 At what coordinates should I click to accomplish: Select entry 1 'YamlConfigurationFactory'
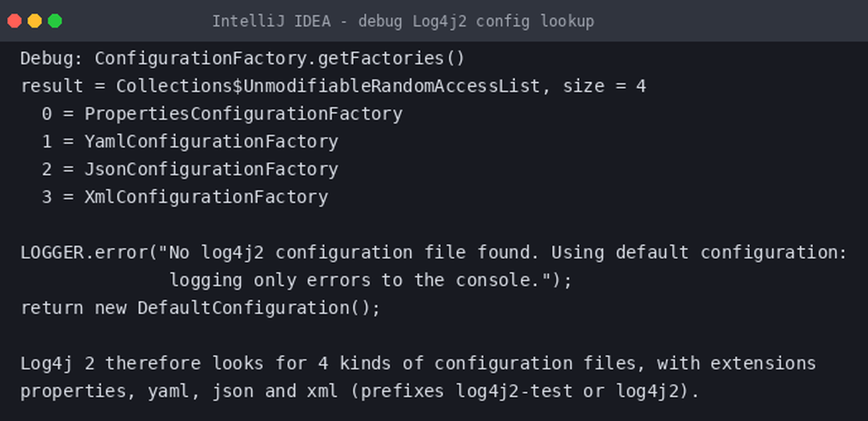[x=190, y=142]
